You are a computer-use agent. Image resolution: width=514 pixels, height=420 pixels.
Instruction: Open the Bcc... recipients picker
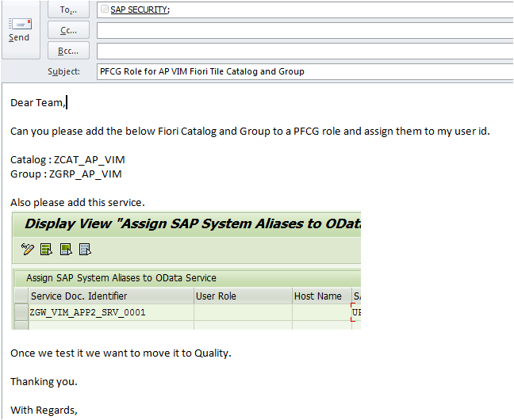coord(68,51)
